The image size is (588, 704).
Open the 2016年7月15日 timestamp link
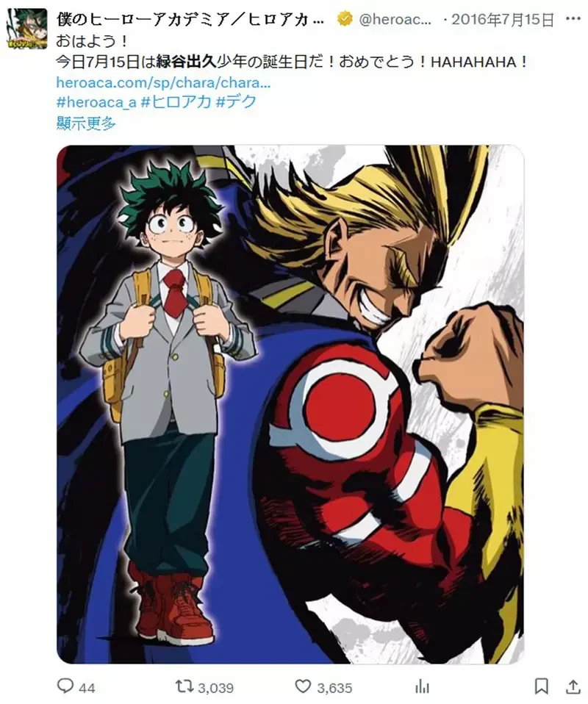(503, 19)
